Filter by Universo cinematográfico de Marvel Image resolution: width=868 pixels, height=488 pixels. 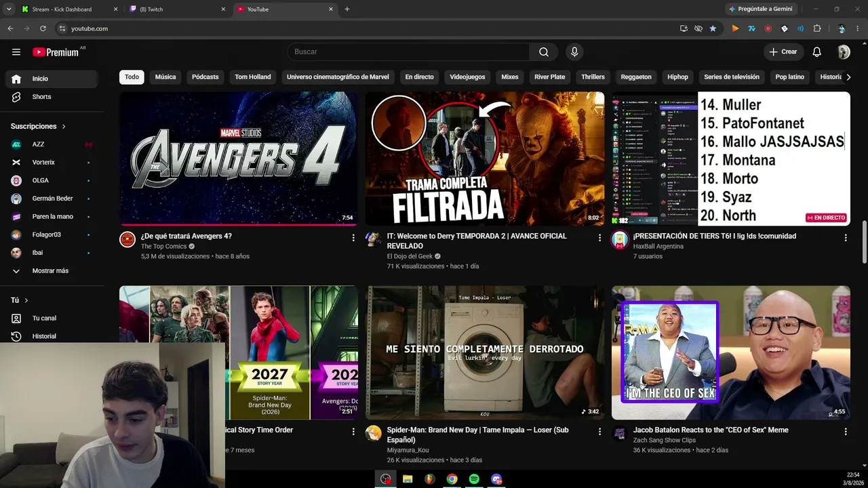point(338,77)
